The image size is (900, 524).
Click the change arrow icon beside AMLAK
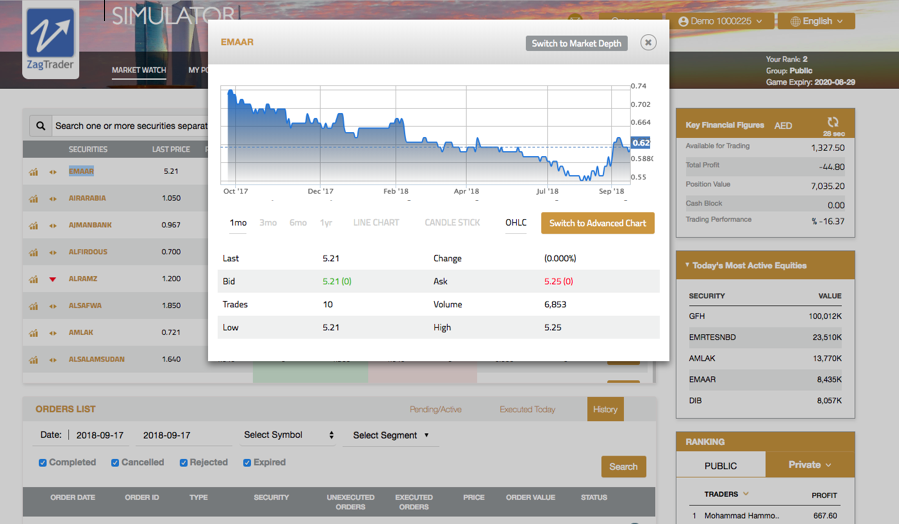click(x=53, y=333)
